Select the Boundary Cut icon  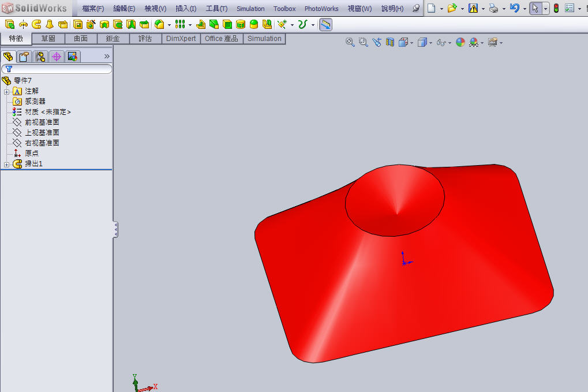[x=144, y=25]
